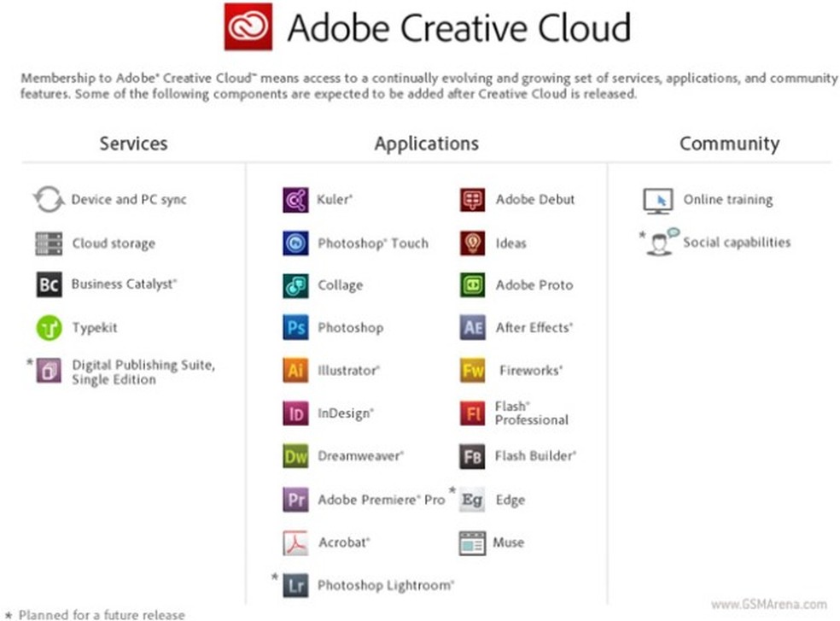Click the 'Collage' label
The width and height of the screenshot is (840, 621).
[x=340, y=285]
